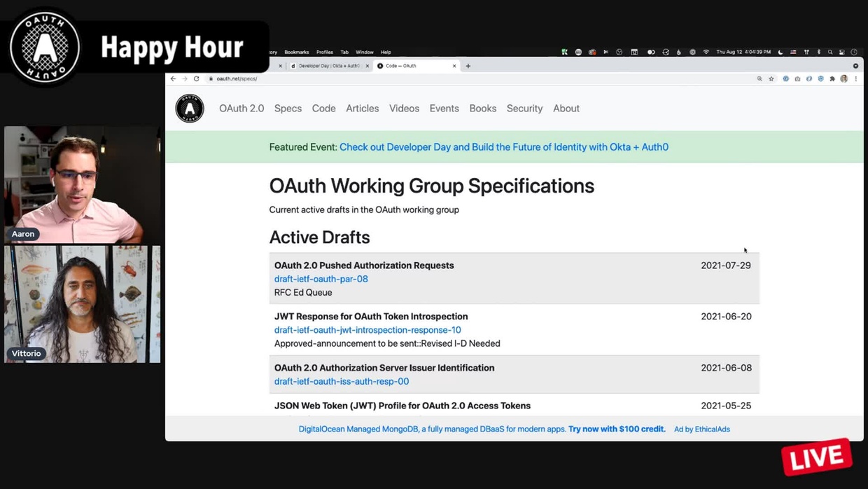Open the OAuth 2.0 nav link

tap(241, 109)
